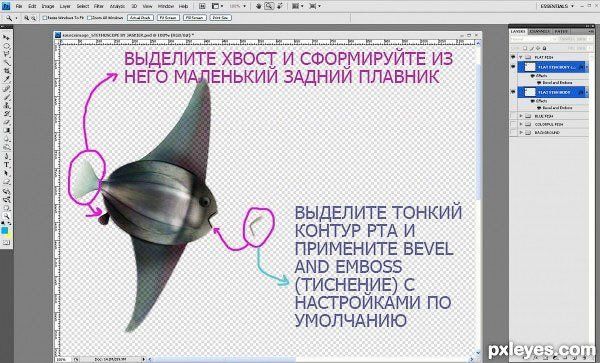Click the Fit Screen button
This screenshot has width=600, height=363.
pyautogui.click(x=168, y=18)
